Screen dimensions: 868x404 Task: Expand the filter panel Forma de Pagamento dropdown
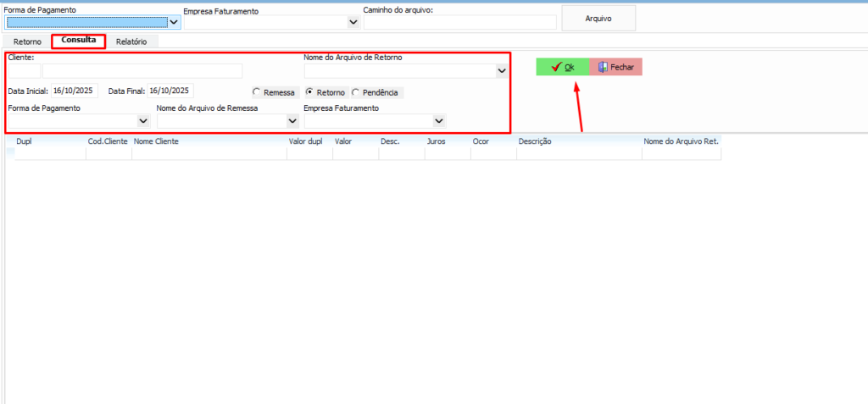[143, 121]
